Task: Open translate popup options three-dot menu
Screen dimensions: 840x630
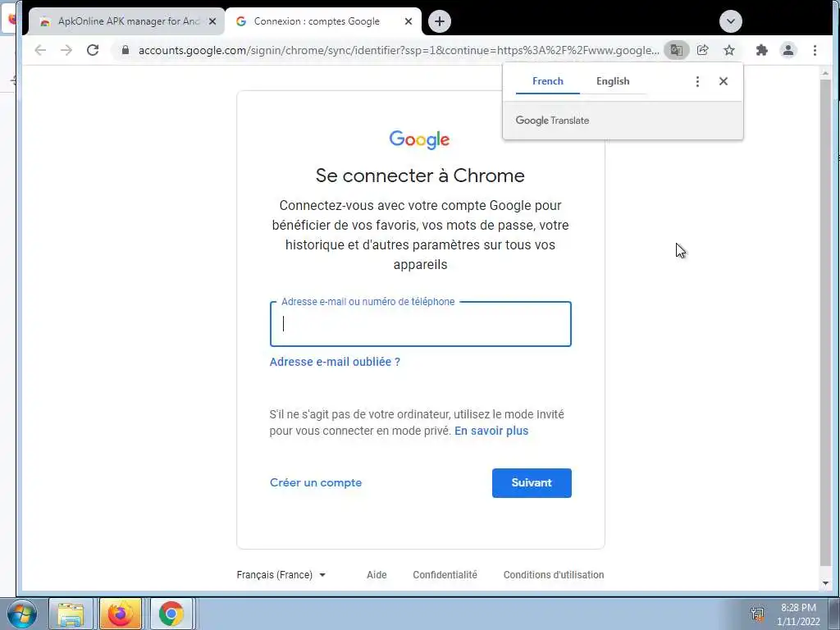Action: coord(697,81)
